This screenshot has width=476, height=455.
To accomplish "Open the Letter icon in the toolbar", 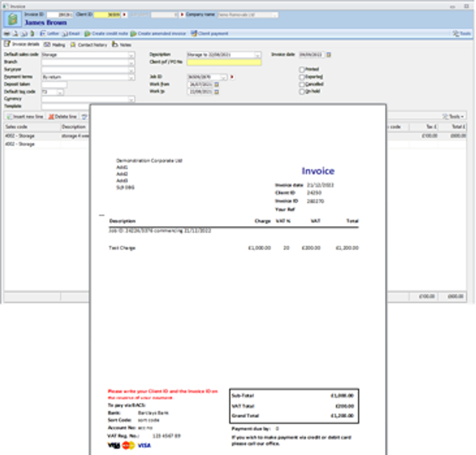I will tap(43, 34).
